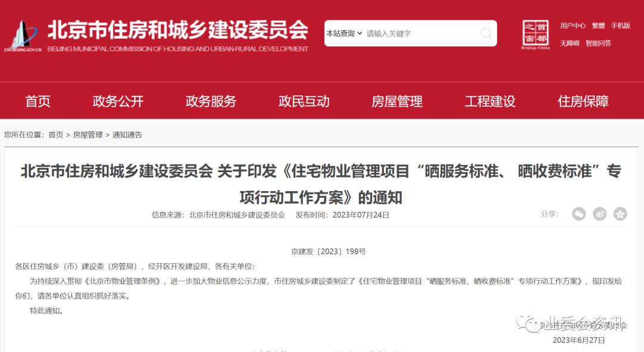
Task: Open the 首都之窗 seal logo
Action: (x=535, y=35)
